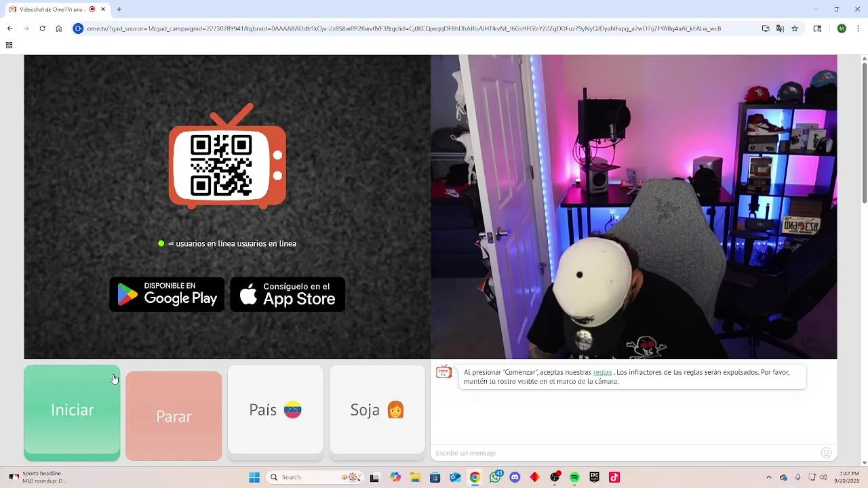868x488 pixels.
Task: Open the Sports headline news widget
Action: pyautogui.click(x=38, y=477)
